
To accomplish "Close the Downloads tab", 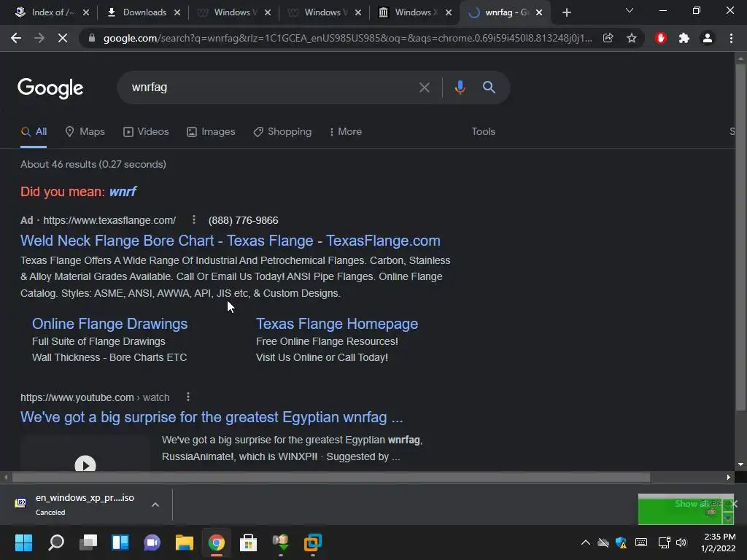I will click(177, 13).
